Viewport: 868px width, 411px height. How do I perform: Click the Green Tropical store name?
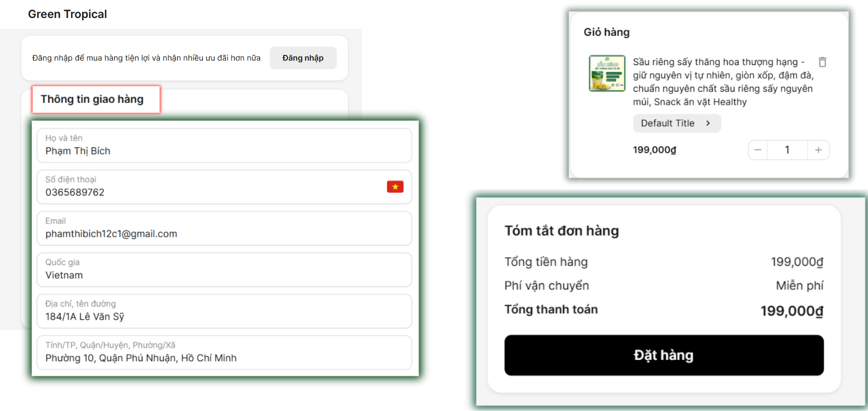(x=67, y=14)
